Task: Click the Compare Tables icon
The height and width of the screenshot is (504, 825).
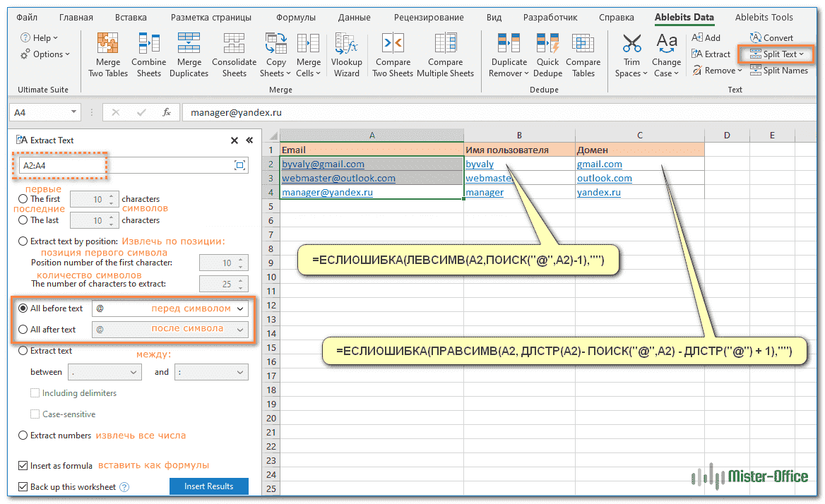Action: click(x=583, y=44)
